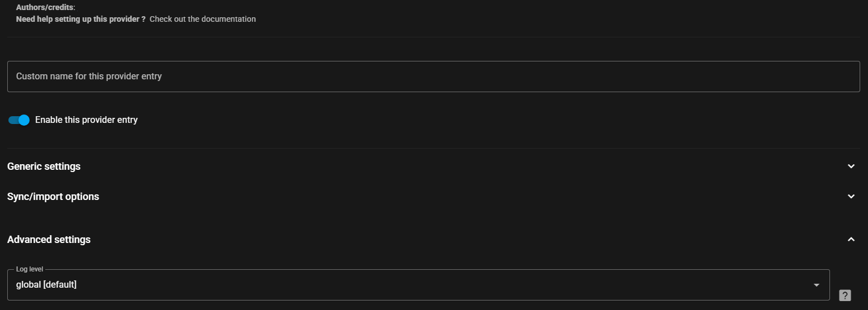Open the 'Check out the documentation' link
This screenshot has width=868, height=310.
tap(203, 19)
